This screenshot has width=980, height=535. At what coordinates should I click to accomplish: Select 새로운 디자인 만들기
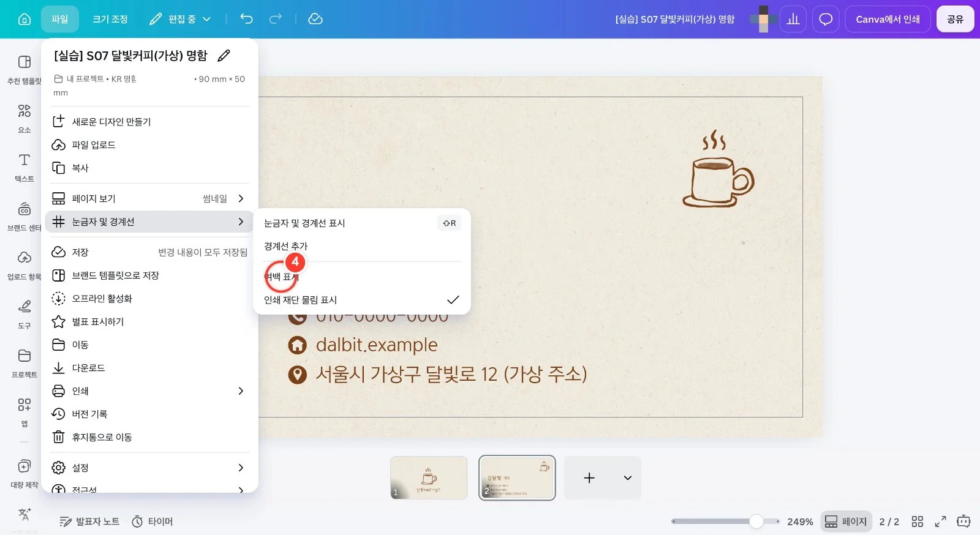click(x=149, y=122)
